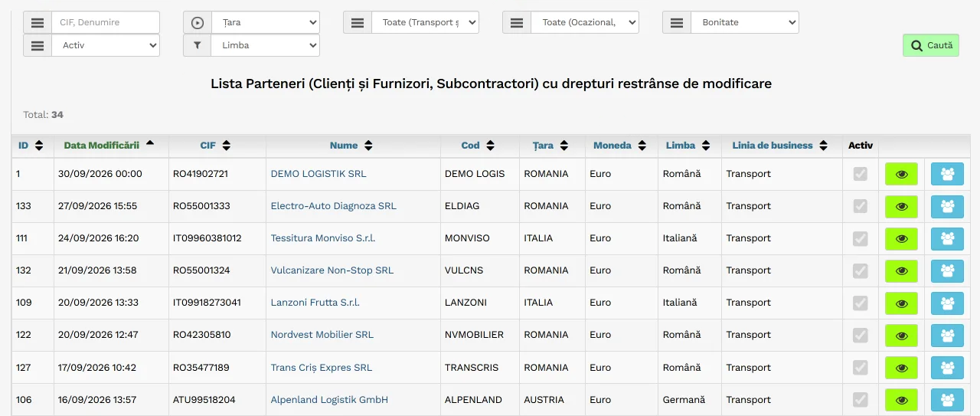Click the filter funnel icon beside Limba

pyautogui.click(x=198, y=45)
